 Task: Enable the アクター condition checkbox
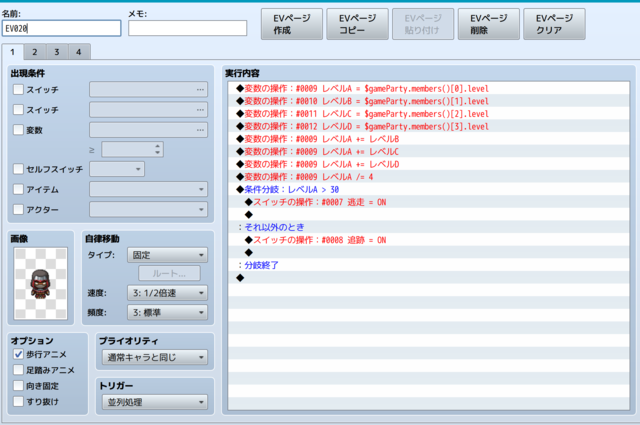tap(18, 209)
